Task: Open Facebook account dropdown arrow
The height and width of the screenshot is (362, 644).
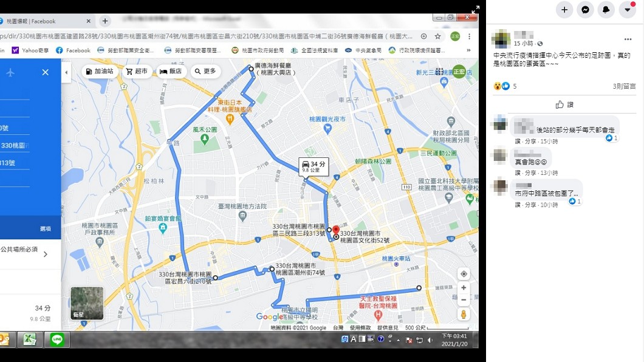Action: [627, 10]
